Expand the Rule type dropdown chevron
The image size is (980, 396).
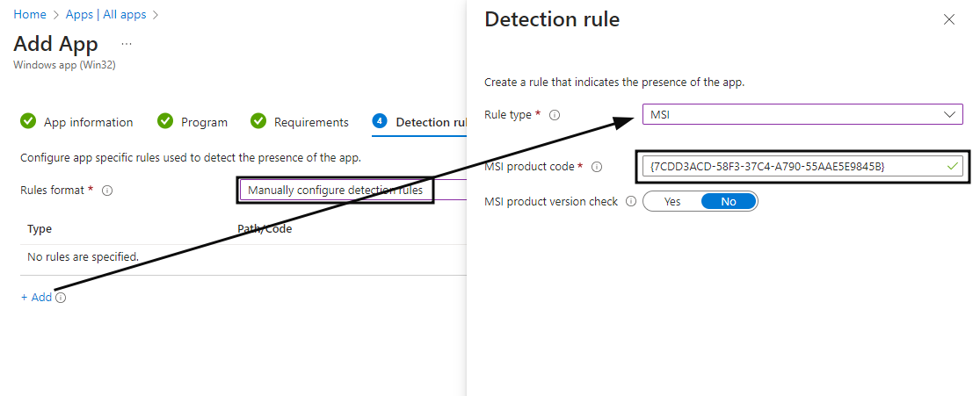[950, 115]
